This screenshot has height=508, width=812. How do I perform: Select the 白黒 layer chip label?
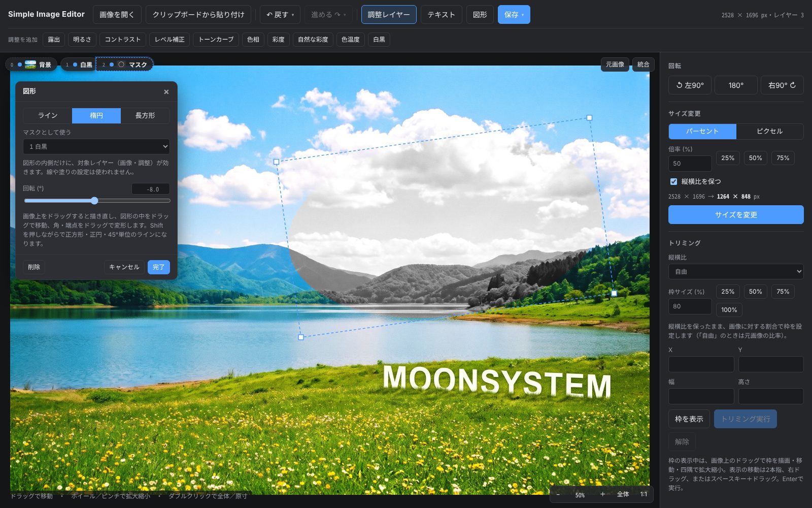[86, 65]
